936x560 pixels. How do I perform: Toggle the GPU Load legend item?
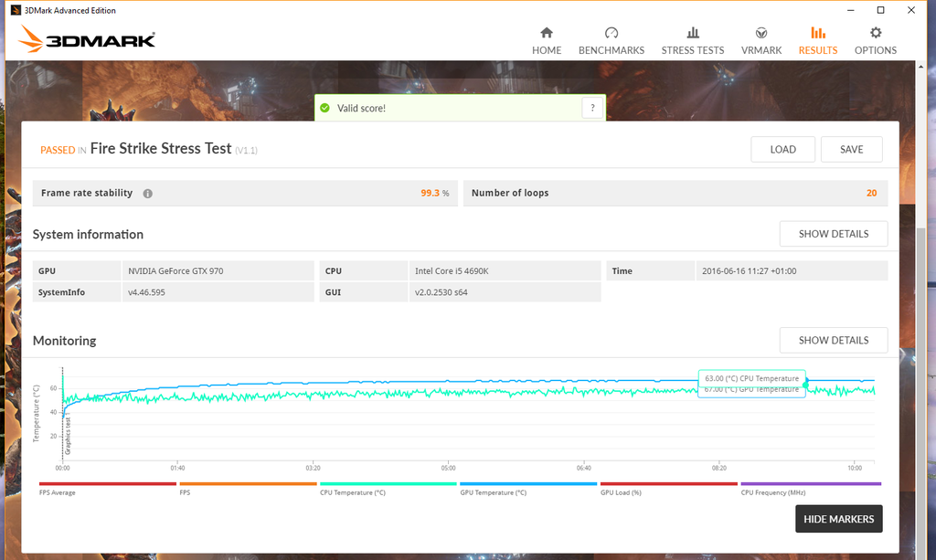coord(668,489)
